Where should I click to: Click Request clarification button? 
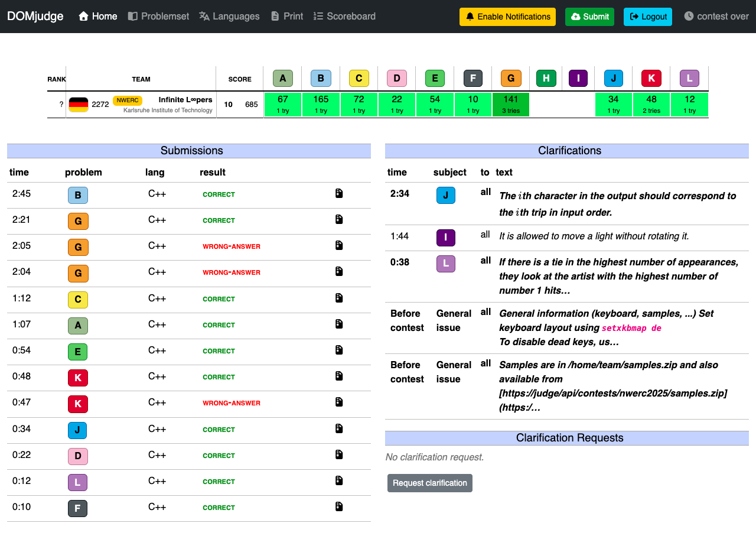pyautogui.click(x=430, y=483)
